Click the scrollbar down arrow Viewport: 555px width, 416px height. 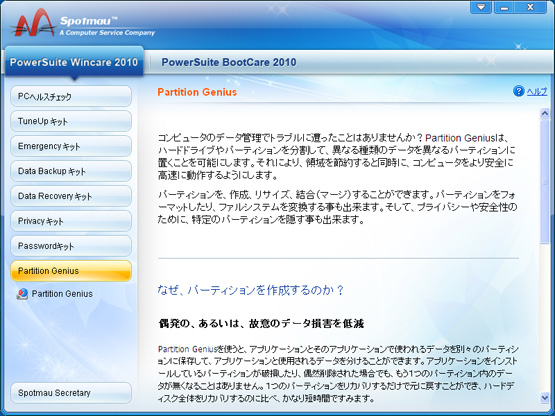[545, 398]
